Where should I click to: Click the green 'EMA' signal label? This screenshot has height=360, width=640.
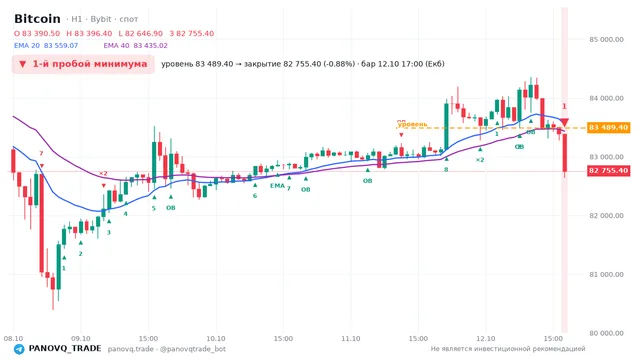point(277,186)
